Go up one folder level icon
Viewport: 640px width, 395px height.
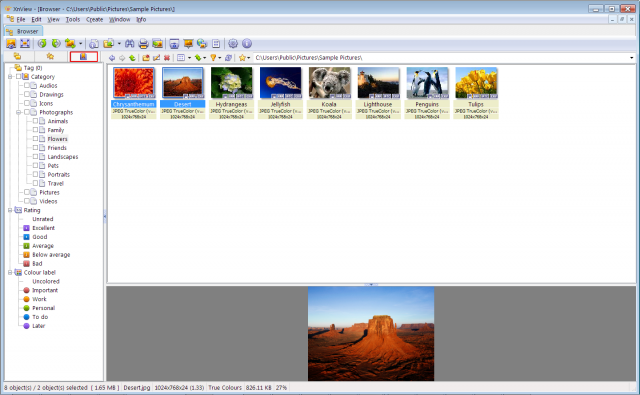pyautogui.click(x=132, y=58)
